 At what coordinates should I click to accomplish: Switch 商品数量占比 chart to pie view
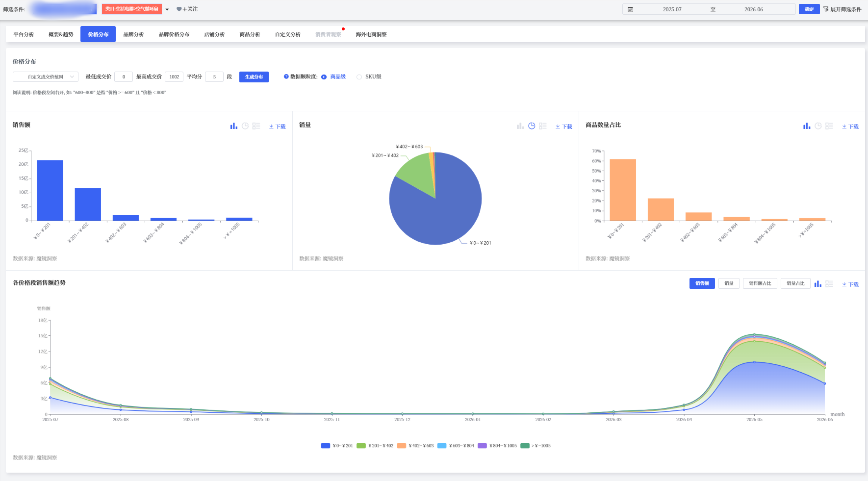coord(818,126)
